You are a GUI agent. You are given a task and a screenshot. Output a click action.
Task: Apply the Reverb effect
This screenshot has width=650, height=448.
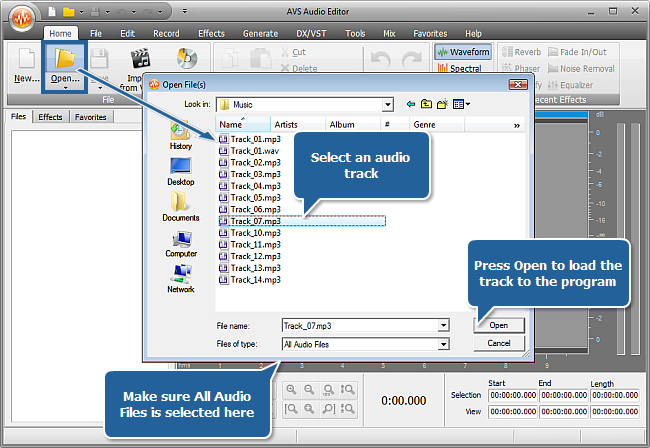click(x=521, y=52)
